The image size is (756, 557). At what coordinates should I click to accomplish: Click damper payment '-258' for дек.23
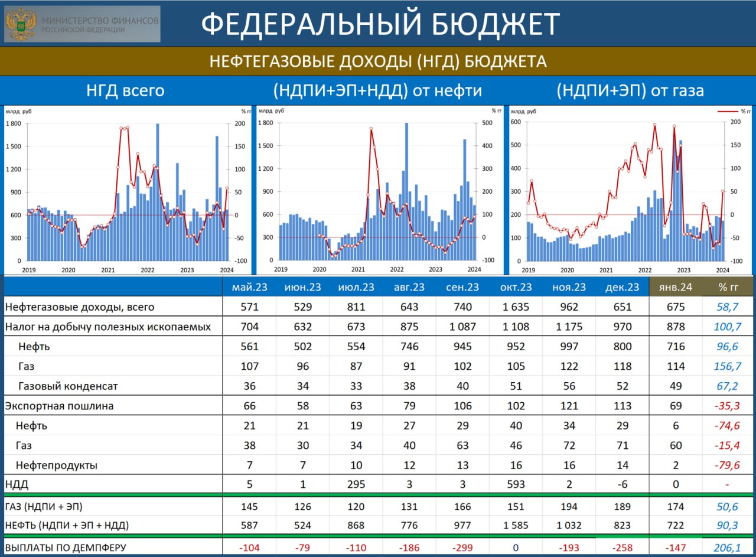coord(623,548)
